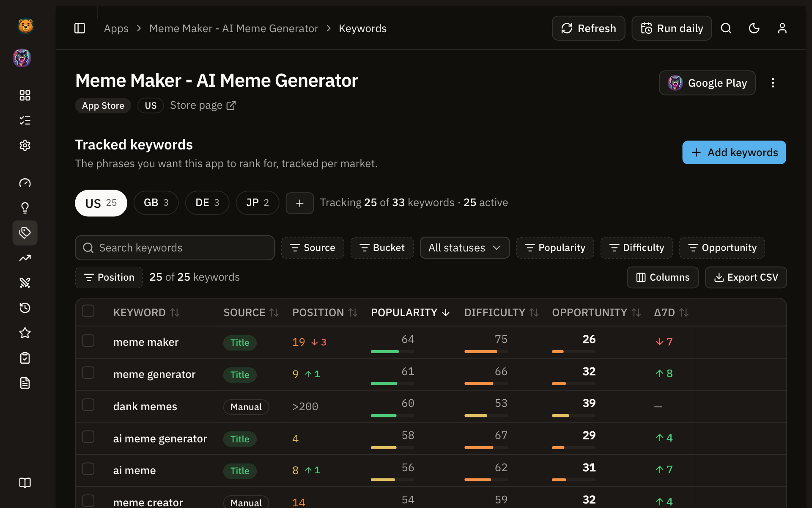The height and width of the screenshot is (508, 812).
Task: Switch to the JP market tab
Action: coord(258,203)
